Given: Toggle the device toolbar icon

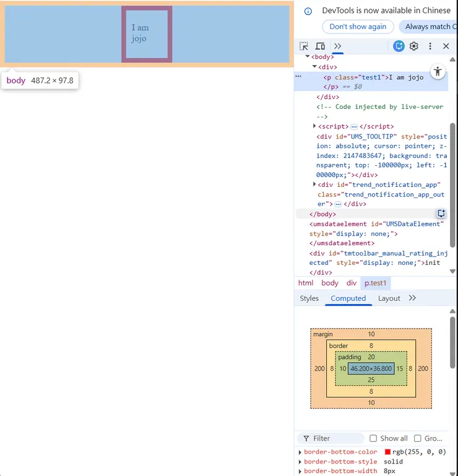Looking at the screenshot, I should 320,46.
